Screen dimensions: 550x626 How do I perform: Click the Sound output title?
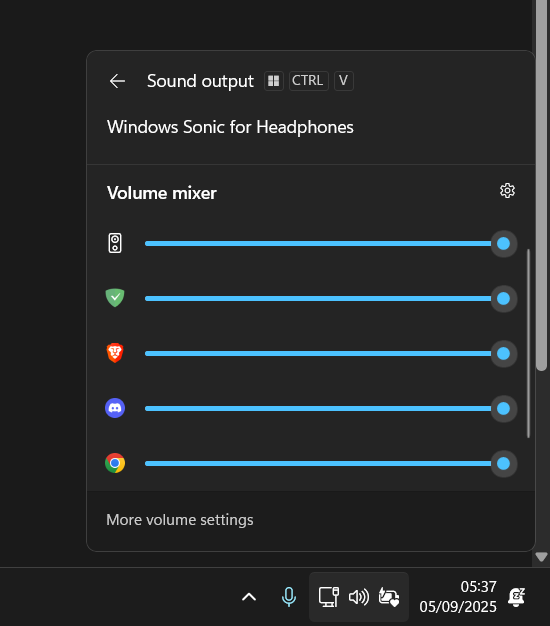[200, 81]
